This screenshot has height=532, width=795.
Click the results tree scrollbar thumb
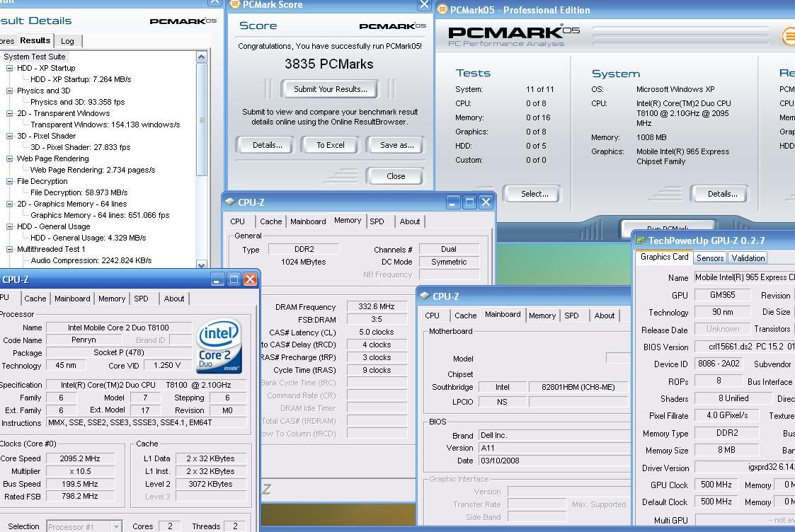pos(201,120)
